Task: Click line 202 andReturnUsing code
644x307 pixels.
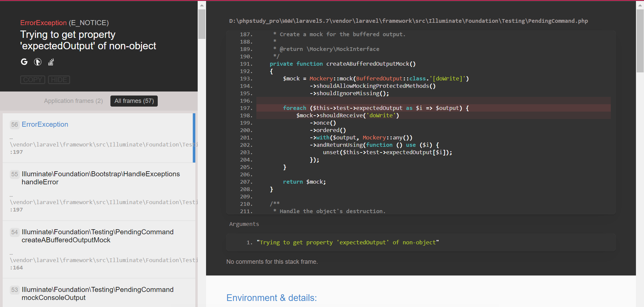Action: [374, 145]
